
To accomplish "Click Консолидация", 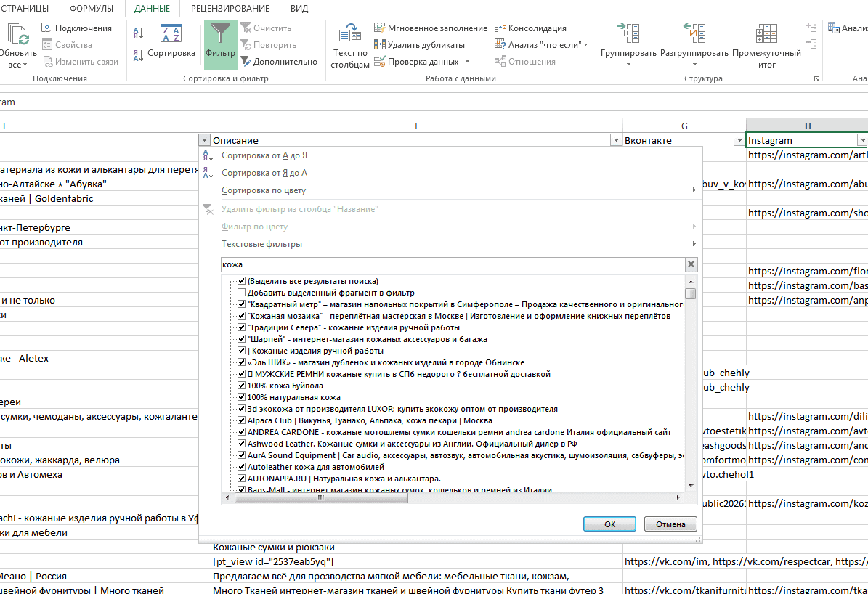I will [530, 28].
